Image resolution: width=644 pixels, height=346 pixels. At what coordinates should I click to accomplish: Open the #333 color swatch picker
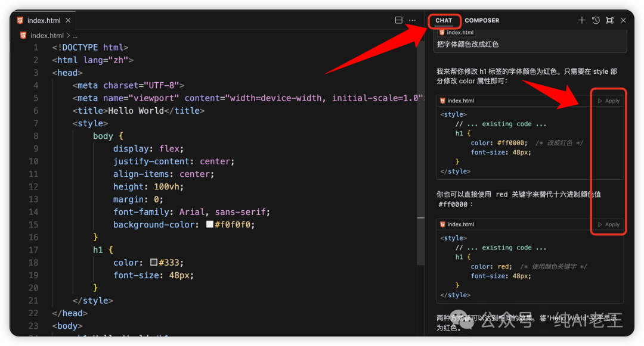[154, 263]
